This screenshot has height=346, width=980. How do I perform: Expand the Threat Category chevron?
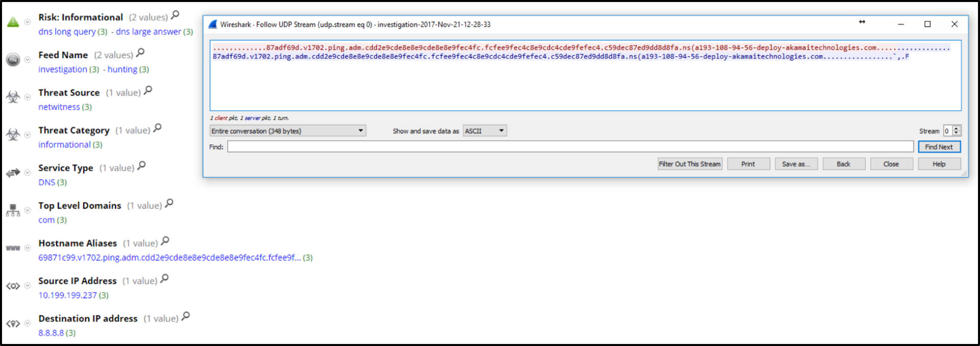point(28,135)
